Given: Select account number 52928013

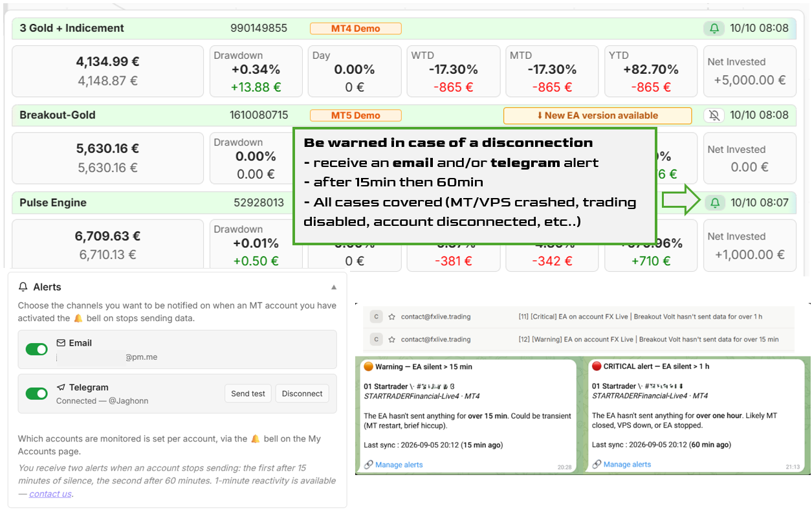Looking at the screenshot, I should (x=259, y=203).
